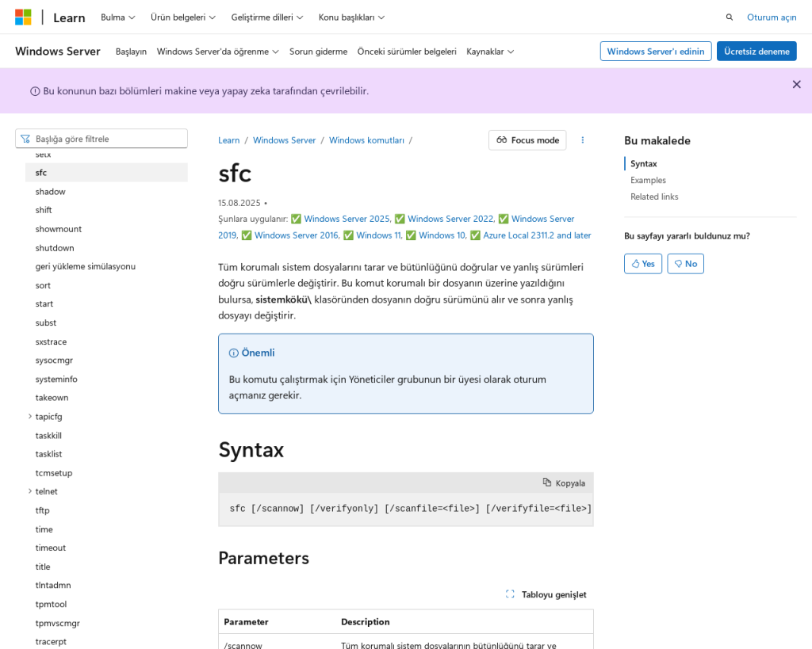Click the Learn brand link
Viewport: 812px width, 649px height.
69,17
